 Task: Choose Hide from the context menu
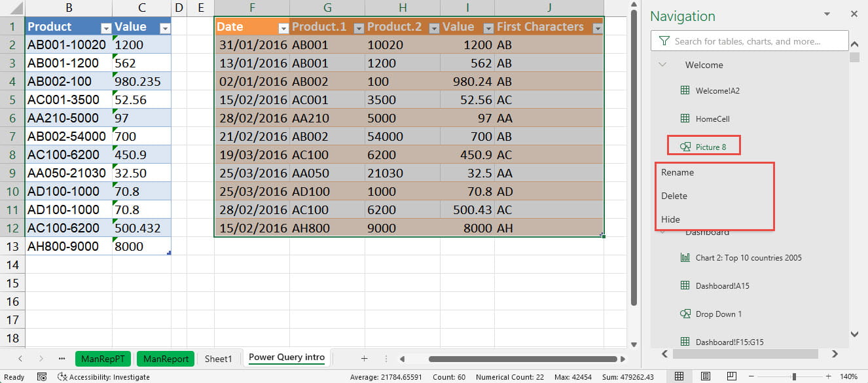coord(671,219)
